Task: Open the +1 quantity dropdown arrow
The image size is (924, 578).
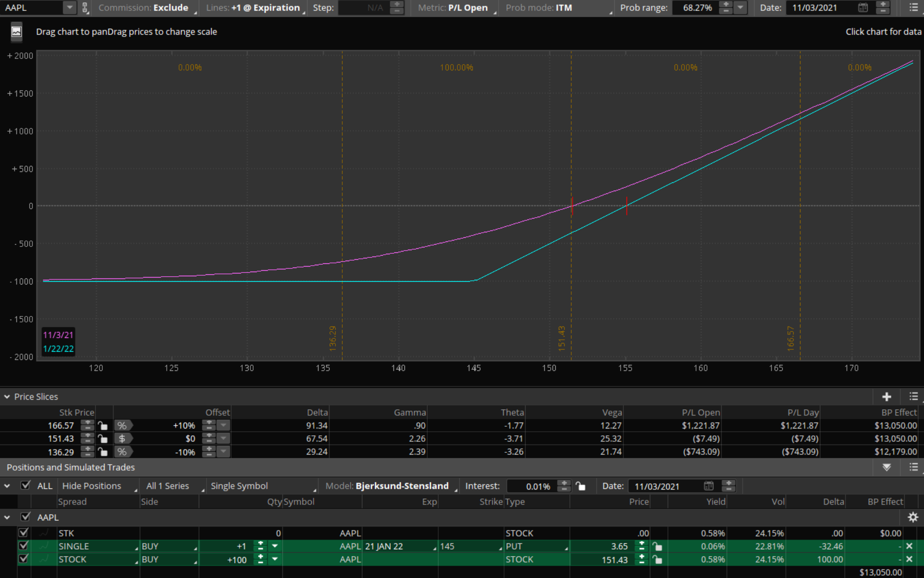Action: [275, 546]
